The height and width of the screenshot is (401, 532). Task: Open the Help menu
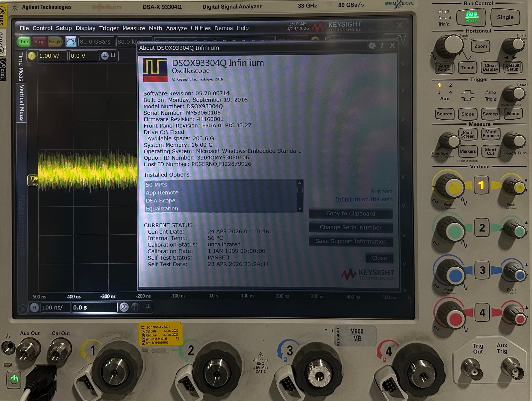(243, 28)
